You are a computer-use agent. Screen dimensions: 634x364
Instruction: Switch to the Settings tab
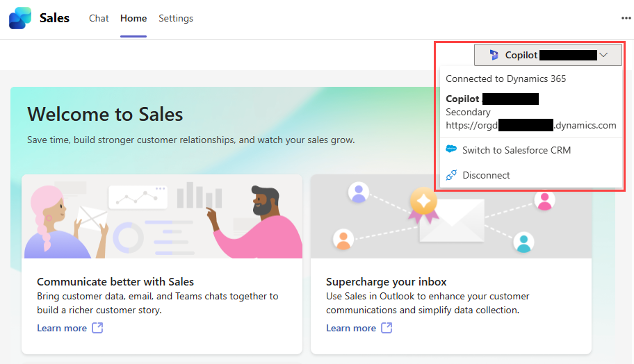click(176, 18)
